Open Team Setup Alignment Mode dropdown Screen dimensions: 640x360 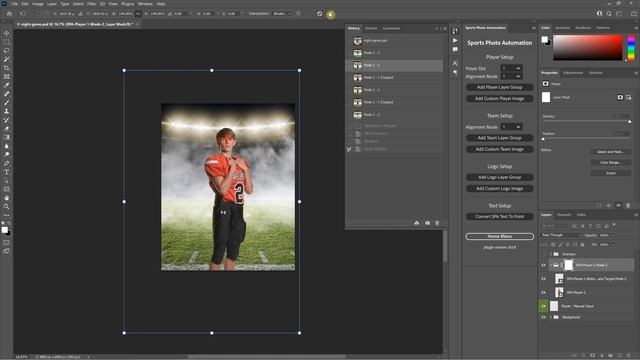pyautogui.click(x=511, y=127)
